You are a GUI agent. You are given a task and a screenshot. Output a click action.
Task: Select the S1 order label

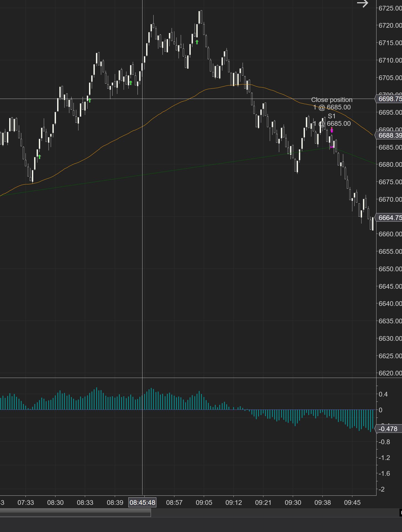332,116
